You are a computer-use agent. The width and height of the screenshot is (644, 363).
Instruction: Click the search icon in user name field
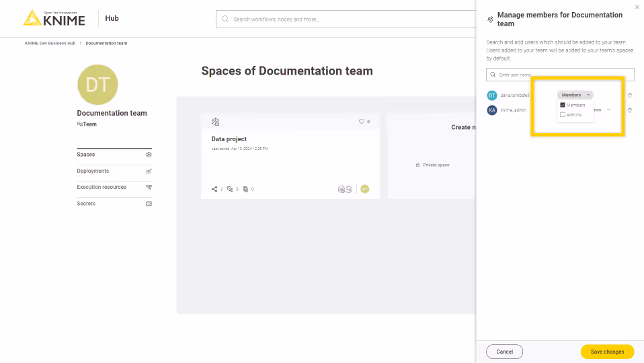(x=493, y=75)
